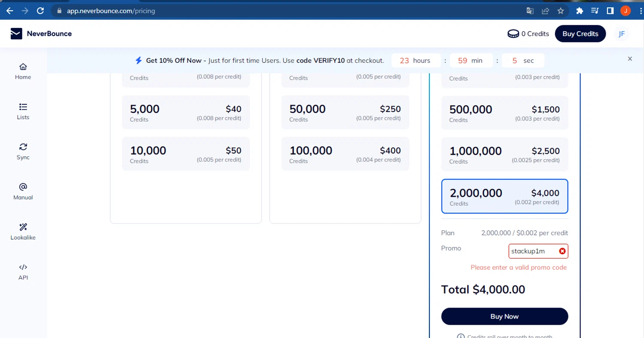This screenshot has width=644, height=338.
Task: Open the JF user avatar menu
Action: [622, 34]
